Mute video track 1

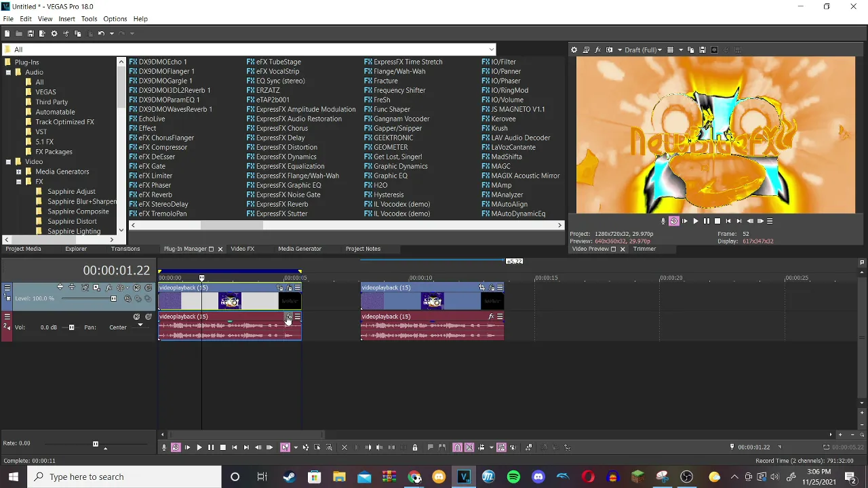coord(137,287)
